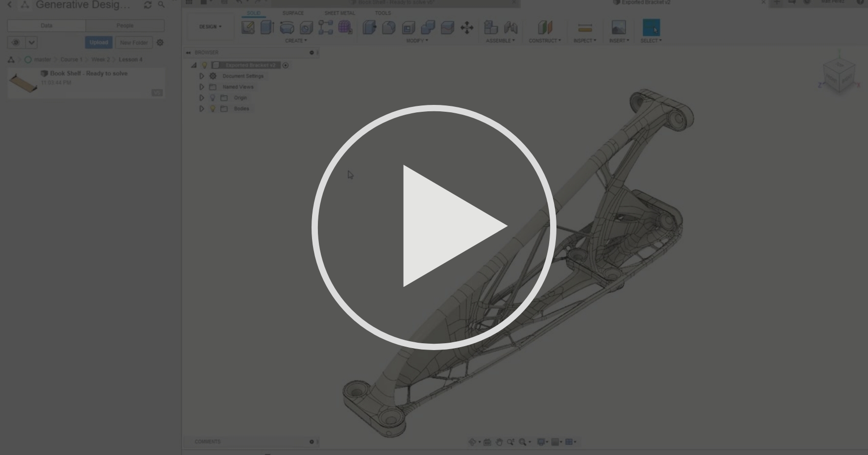Select the Press Pull tool
Screen dimensions: 868x455
[x=369, y=27]
